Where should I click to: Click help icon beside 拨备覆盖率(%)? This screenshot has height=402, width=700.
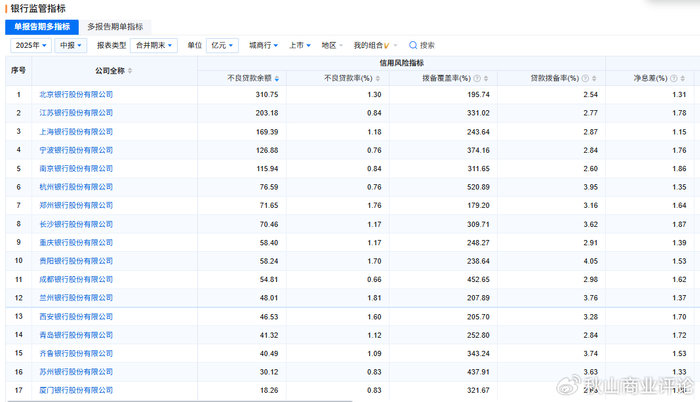coord(477,78)
